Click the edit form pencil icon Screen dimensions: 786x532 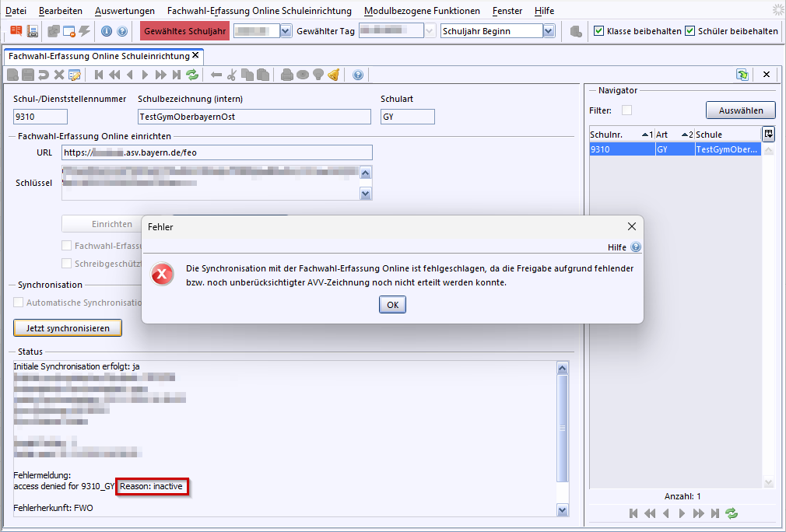(x=75, y=75)
